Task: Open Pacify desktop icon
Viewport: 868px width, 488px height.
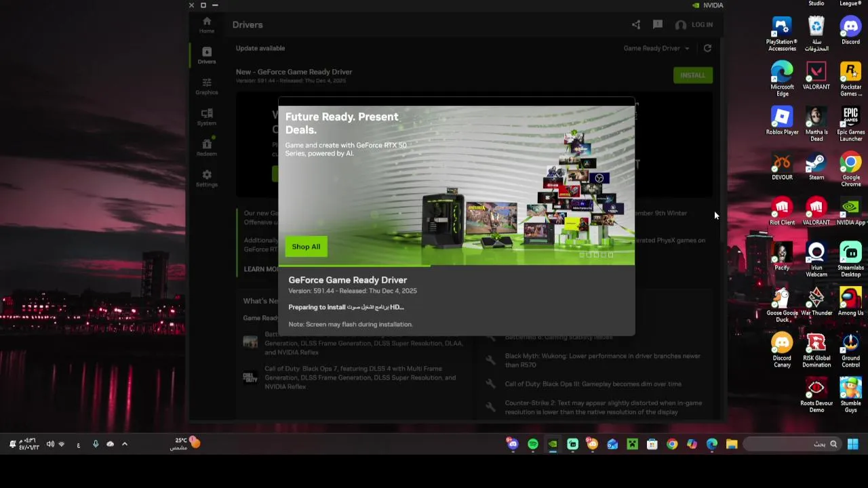Action: (782, 258)
